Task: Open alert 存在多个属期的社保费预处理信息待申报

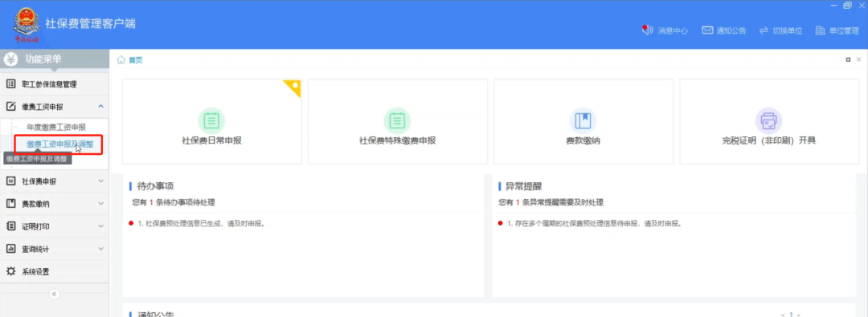Action: point(594,224)
